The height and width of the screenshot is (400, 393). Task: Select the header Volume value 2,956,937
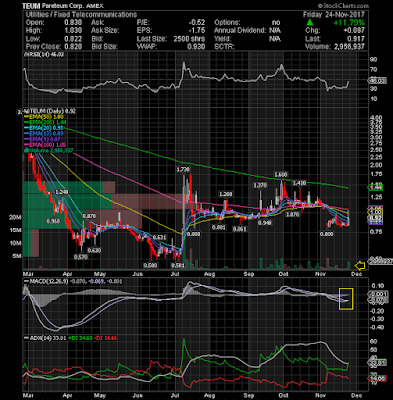coord(349,46)
